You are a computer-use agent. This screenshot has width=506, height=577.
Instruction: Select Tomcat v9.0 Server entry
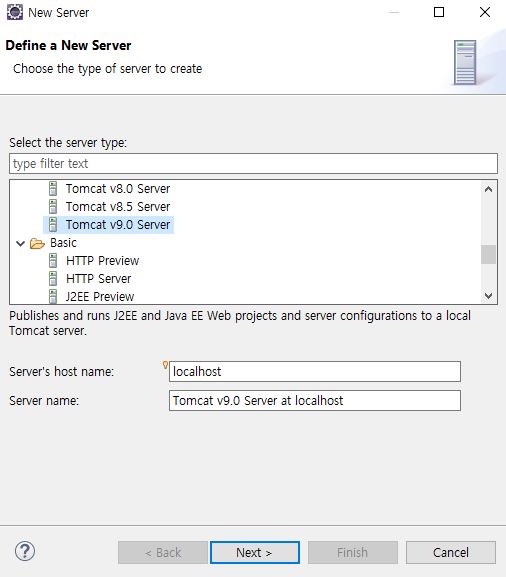118,225
